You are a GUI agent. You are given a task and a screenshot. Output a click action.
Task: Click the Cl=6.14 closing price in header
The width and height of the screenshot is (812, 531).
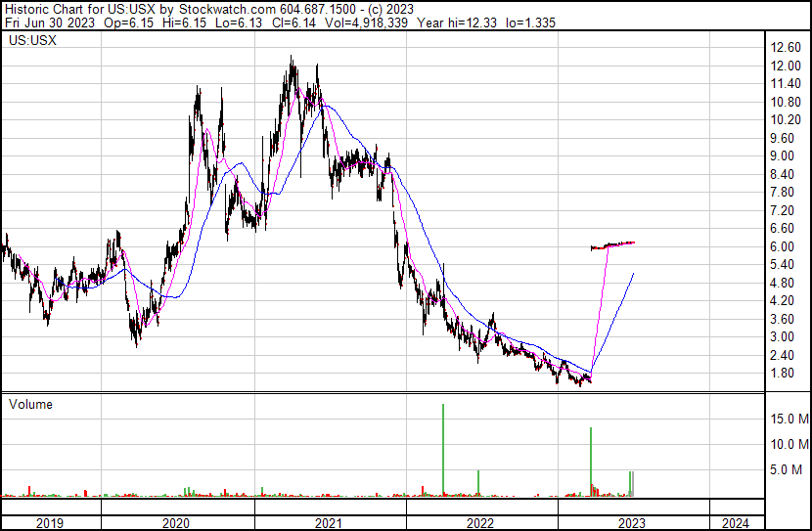click(293, 22)
